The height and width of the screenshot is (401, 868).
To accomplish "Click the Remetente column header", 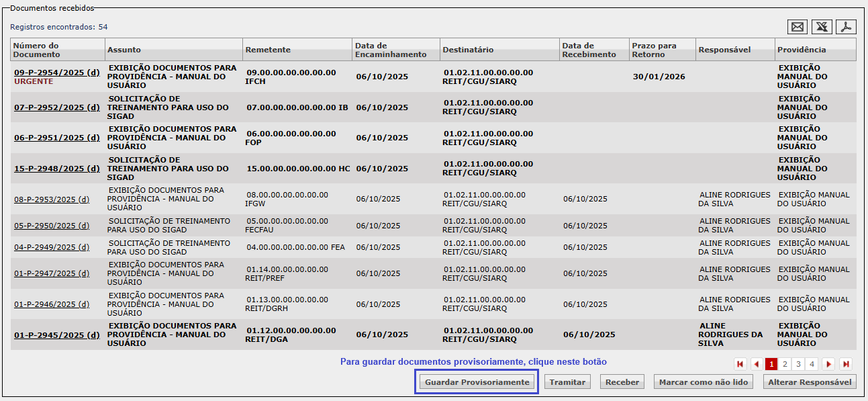I will coord(268,50).
